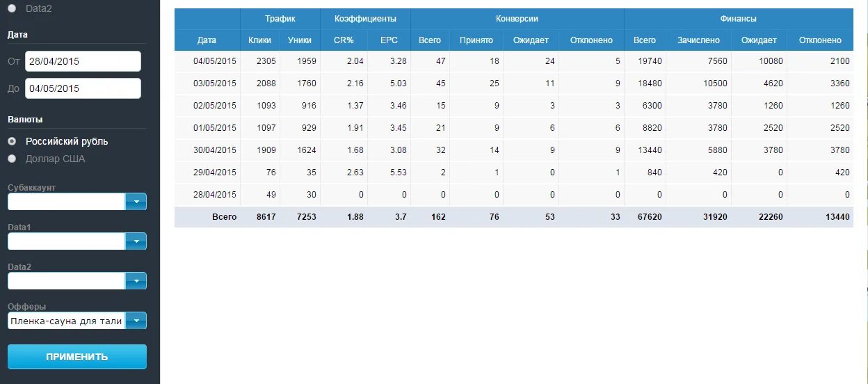Click the ПРИМЕНИТЬ button

(77, 357)
